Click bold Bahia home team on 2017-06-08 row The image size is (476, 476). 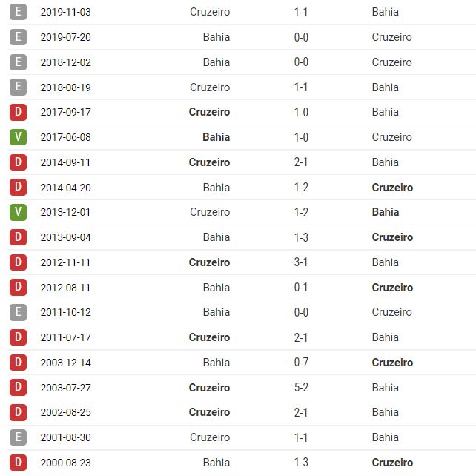click(216, 137)
